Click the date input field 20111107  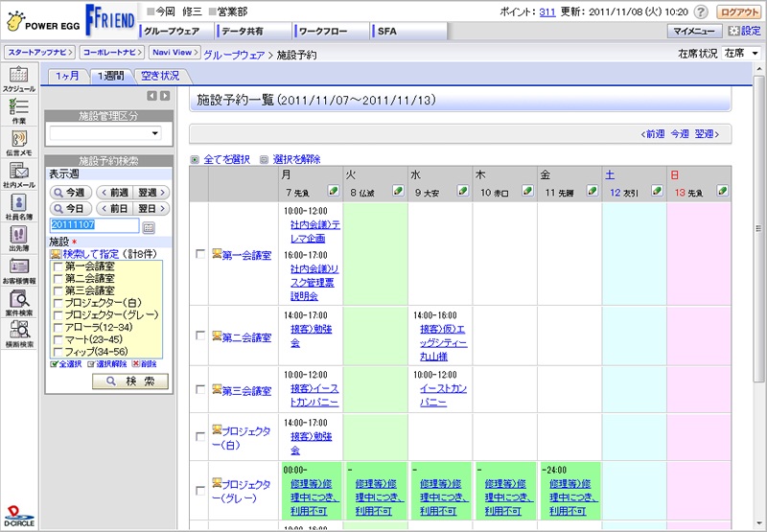pos(94,225)
